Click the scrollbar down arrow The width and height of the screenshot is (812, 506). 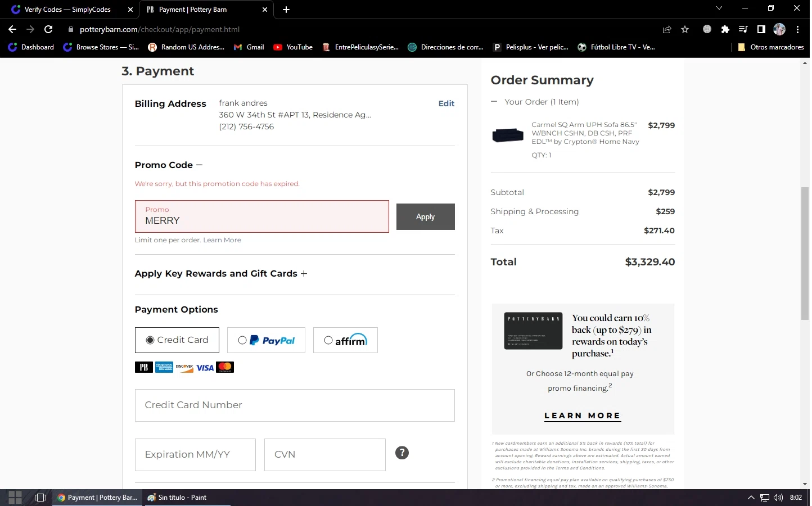pos(805,484)
